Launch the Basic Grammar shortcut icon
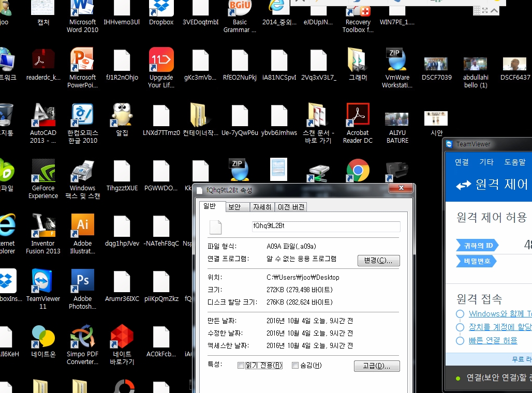This screenshot has width=532, height=393. point(240,8)
